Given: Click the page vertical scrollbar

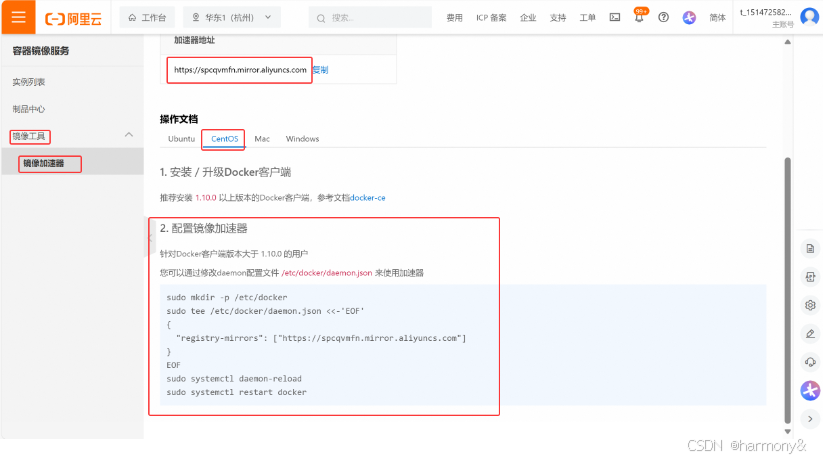Looking at the screenshot, I should pos(787,290).
